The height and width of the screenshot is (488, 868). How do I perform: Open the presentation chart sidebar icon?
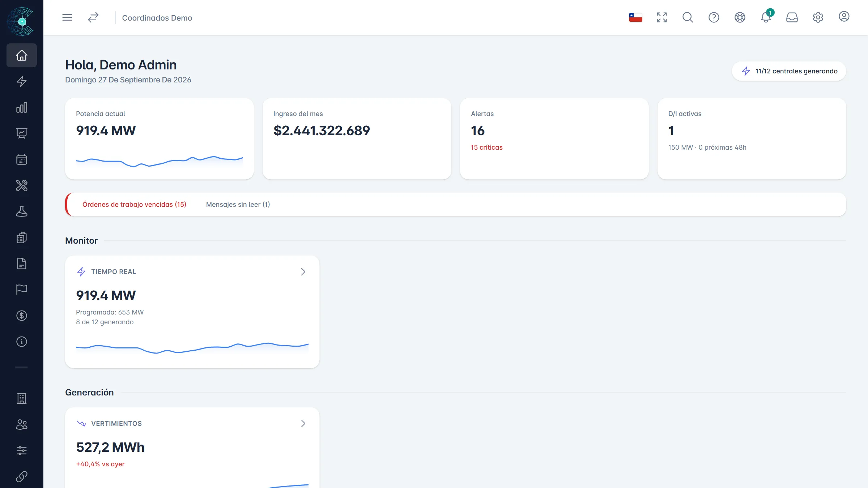coord(22,133)
